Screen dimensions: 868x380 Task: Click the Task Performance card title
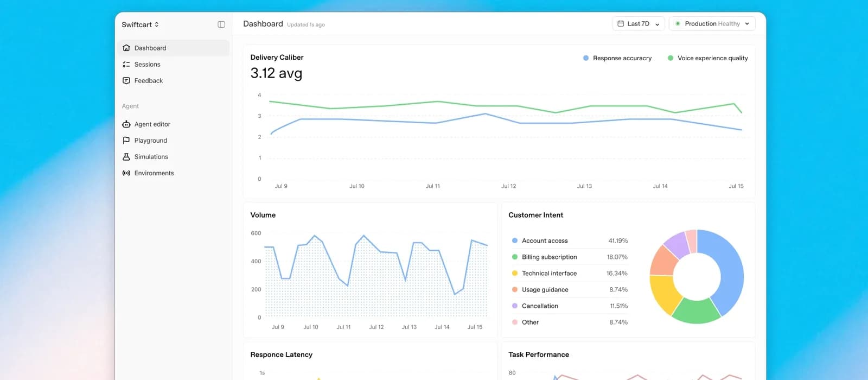(539, 354)
